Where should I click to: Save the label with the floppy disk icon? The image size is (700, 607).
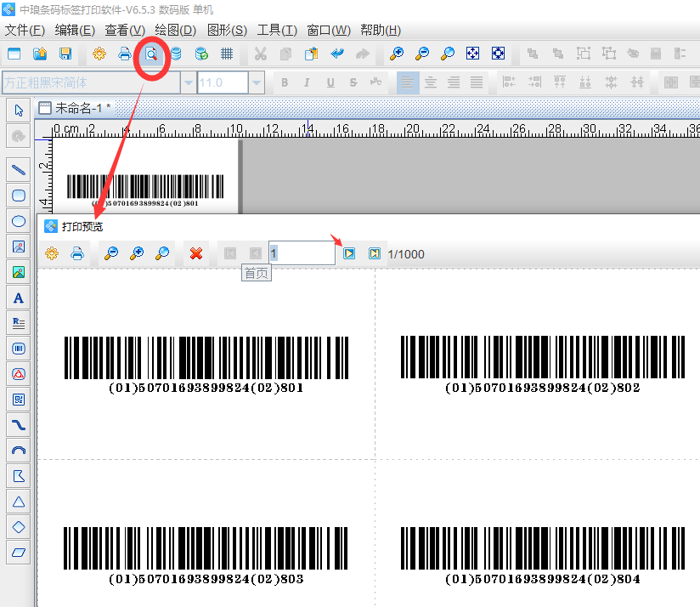(65, 54)
